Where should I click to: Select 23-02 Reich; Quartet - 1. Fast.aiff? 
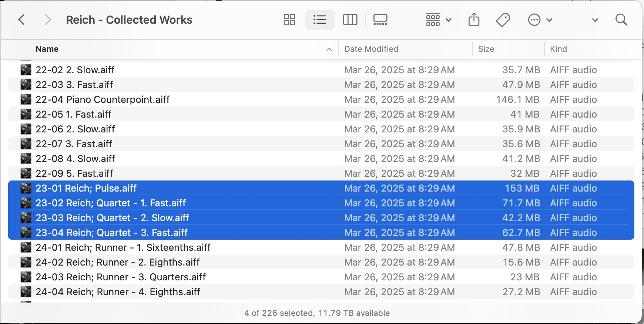point(111,203)
